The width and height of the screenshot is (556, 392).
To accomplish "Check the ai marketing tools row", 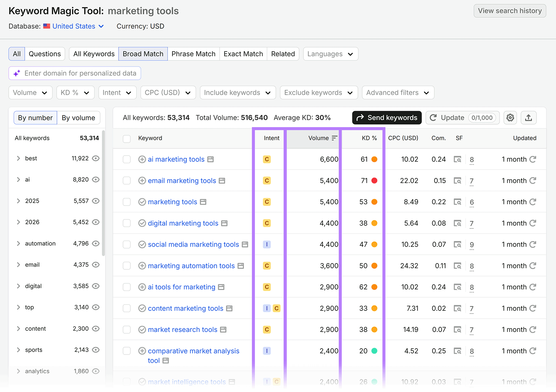I will tap(127, 159).
